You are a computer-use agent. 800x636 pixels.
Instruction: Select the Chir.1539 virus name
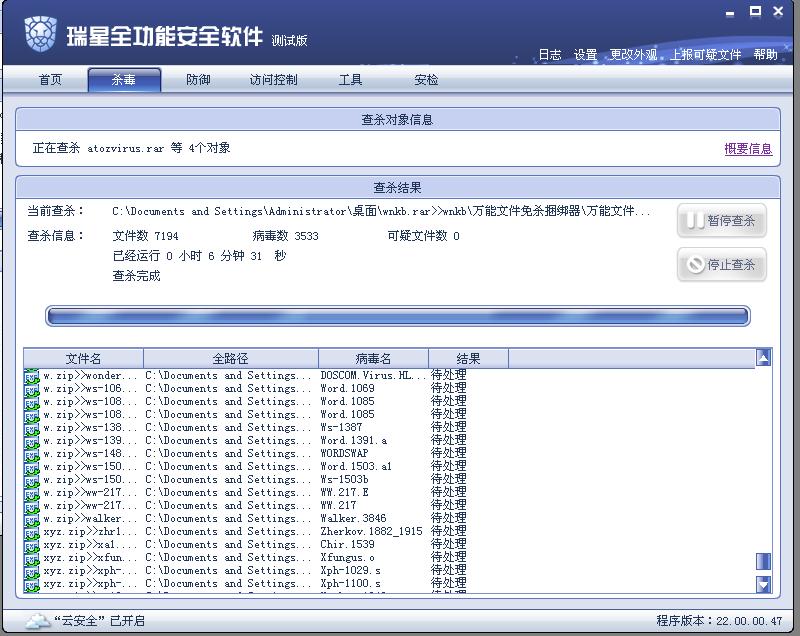pyautogui.click(x=347, y=544)
